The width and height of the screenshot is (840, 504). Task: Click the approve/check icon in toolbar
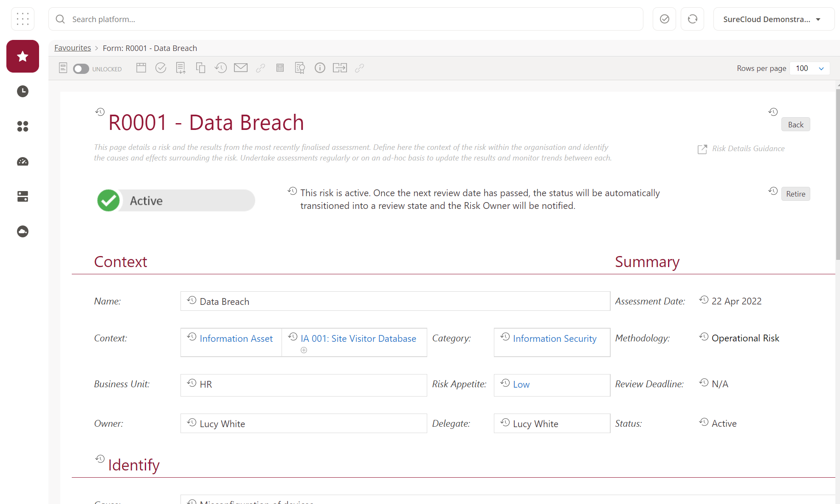coord(160,68)
